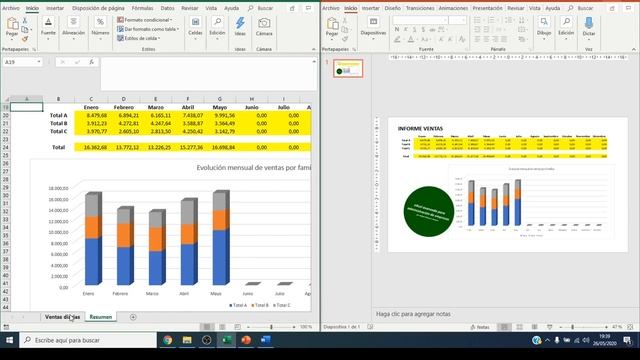
Task: Click Edición button in PowerPoint ribbon
Action: pos(566,28)
